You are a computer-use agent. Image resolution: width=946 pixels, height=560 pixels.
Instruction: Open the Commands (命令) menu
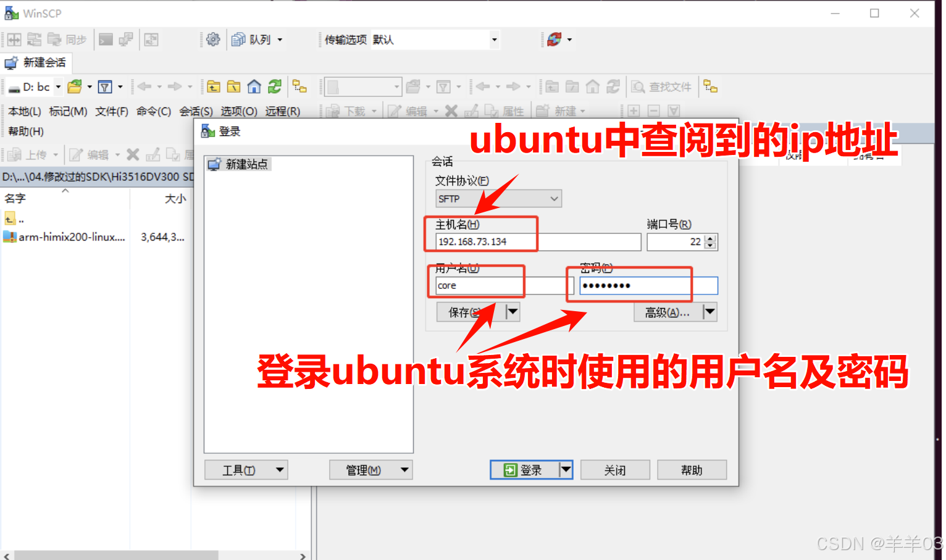(x=154, y=111)
